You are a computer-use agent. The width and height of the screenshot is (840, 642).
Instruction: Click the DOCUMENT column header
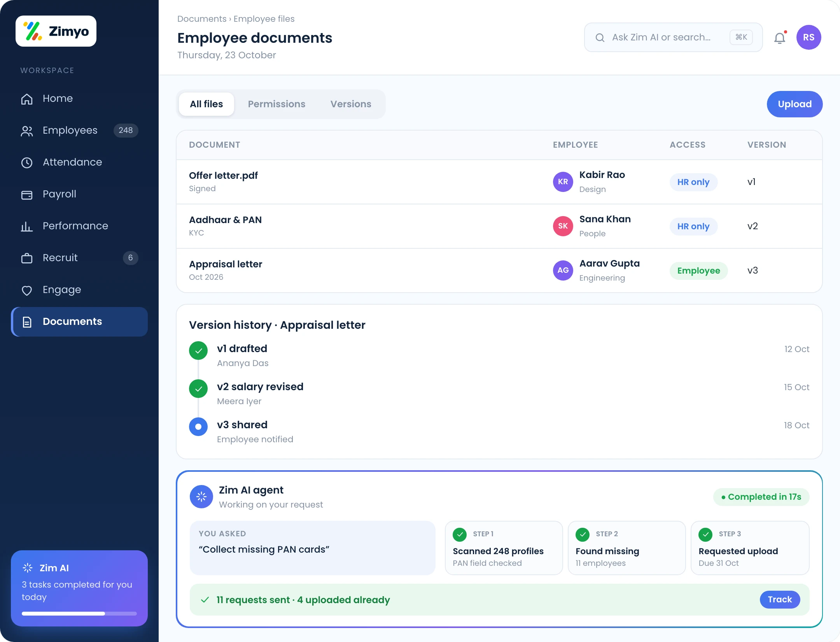coord(215,145)
